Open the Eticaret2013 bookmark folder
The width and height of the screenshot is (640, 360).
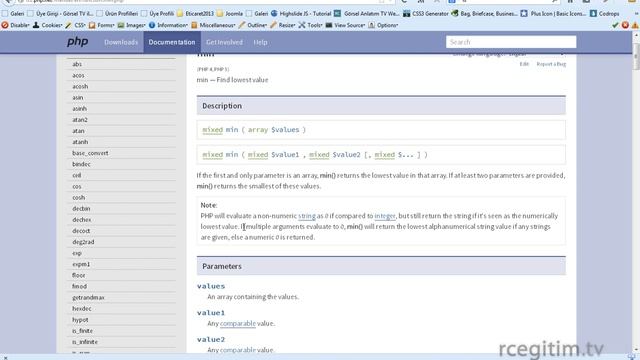[196, 13]
